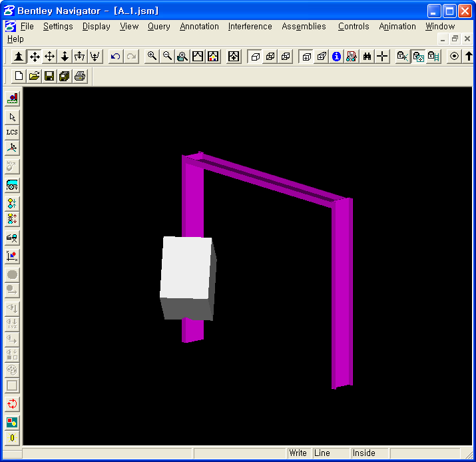The width and height of the screenshot is (476, 462).
Task: Expand the Animation menu
Action: pos(397,27)
